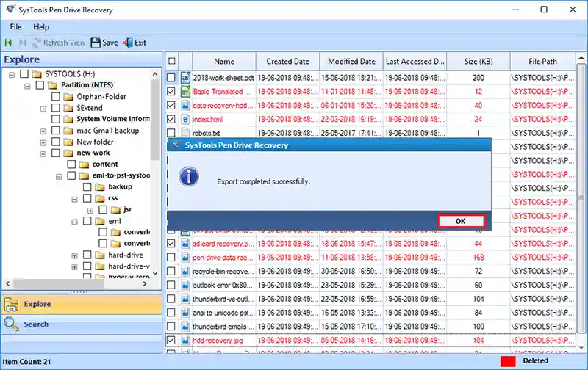Click the image icon for outlook error file
The image size is (588, 370).
[185, 286]
